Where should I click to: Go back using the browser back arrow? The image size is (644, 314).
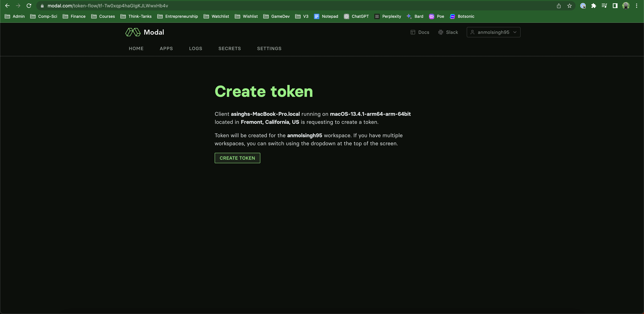coord(7,6)
